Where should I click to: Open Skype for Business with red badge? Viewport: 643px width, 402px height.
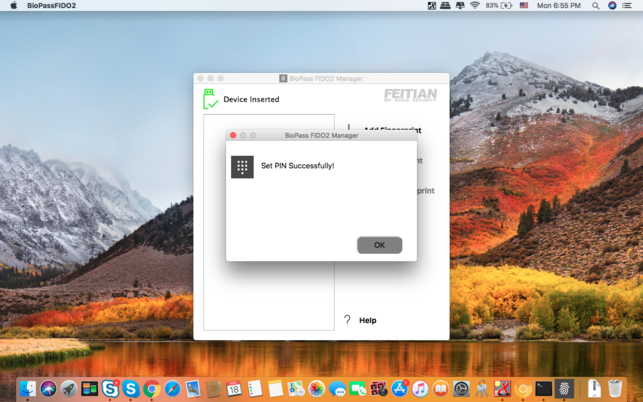(x=110, y=388)
